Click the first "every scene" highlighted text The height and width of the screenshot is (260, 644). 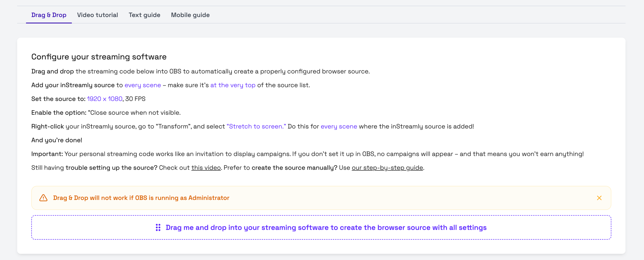[143, 85]
